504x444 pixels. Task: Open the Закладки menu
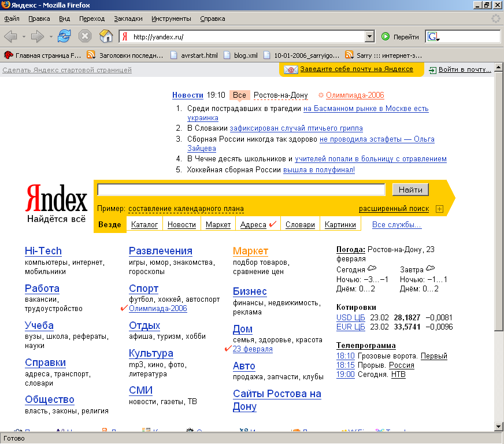coord(128,18)
